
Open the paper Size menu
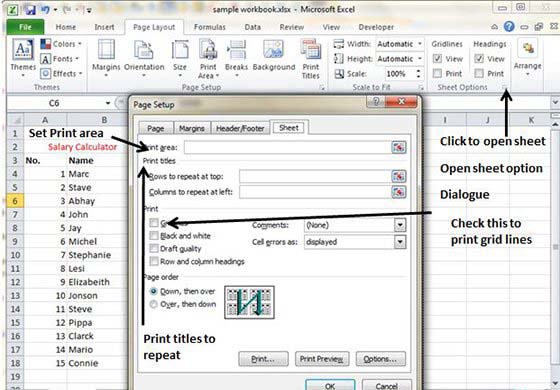point(180,59)
